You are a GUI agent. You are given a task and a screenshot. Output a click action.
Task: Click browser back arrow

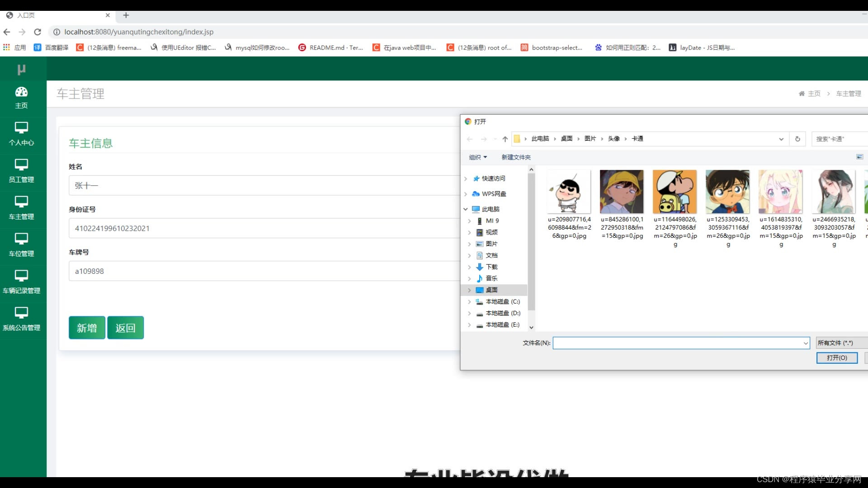[7, 32]
